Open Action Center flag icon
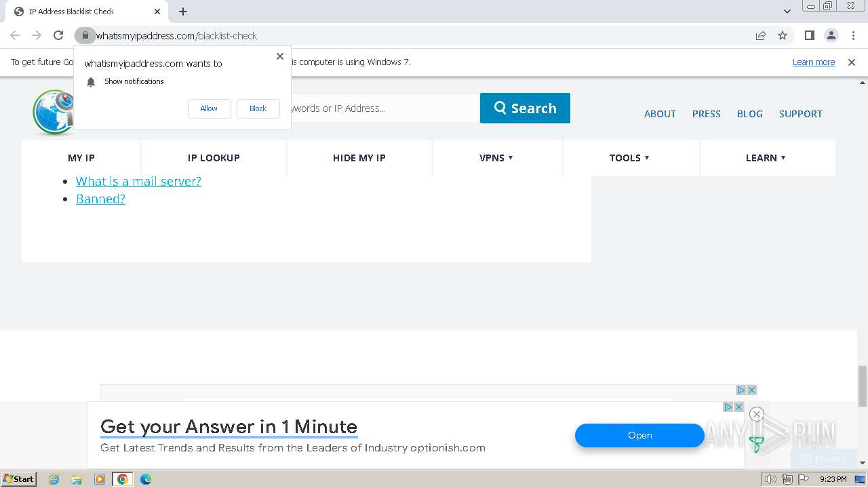868x488 pixels. 804,479
